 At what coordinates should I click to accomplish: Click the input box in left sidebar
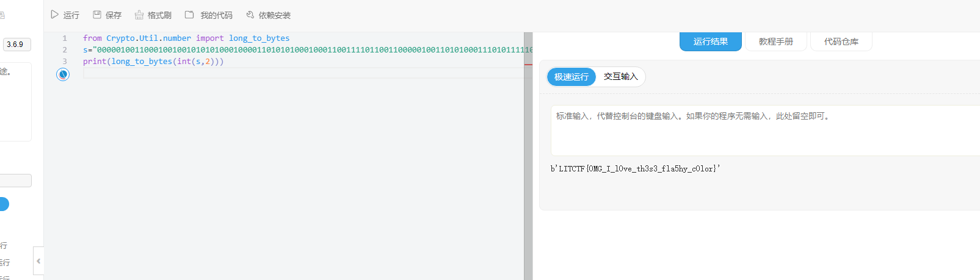point(16,181)
